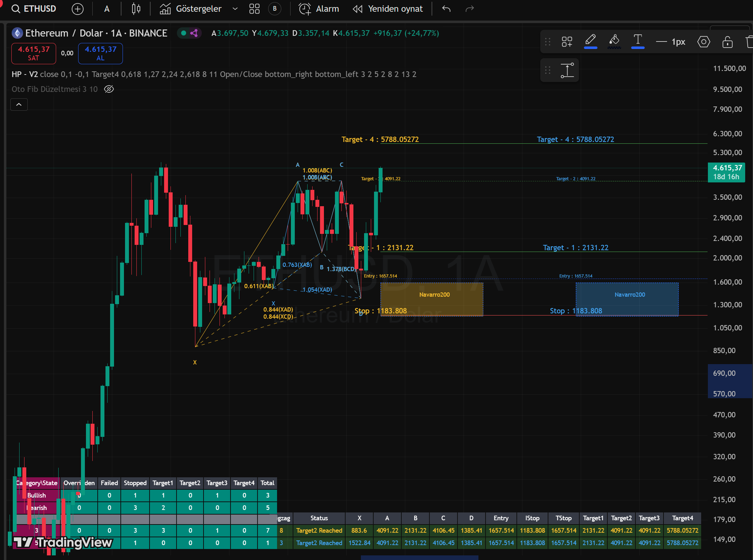Click the share icon next to symbol name

tap(194, 33)
